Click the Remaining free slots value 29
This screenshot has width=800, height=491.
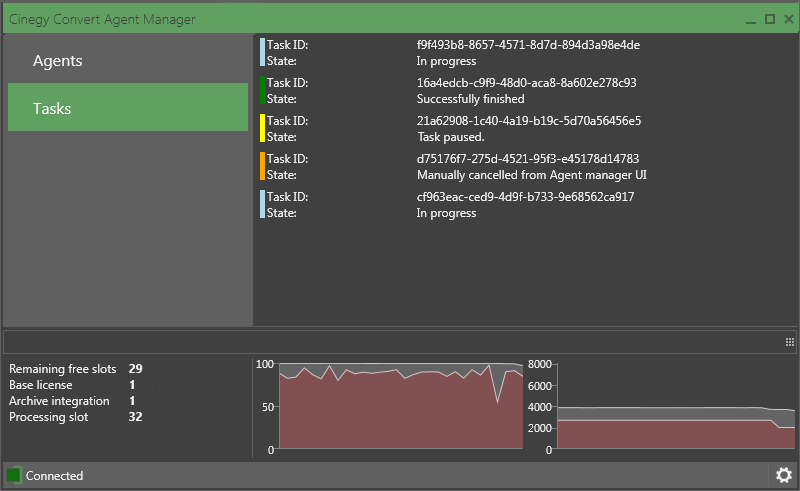coord(135,369)
